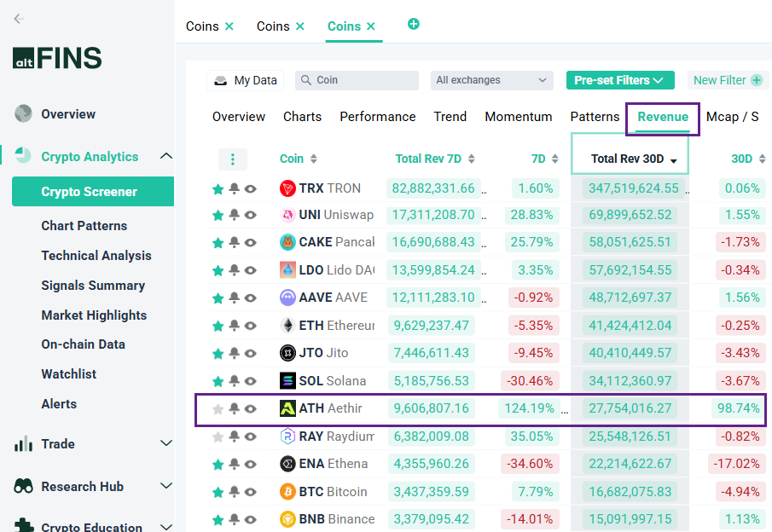
Task: Set alert bell for LDO Lido DAO
Action: coord(235,270)
